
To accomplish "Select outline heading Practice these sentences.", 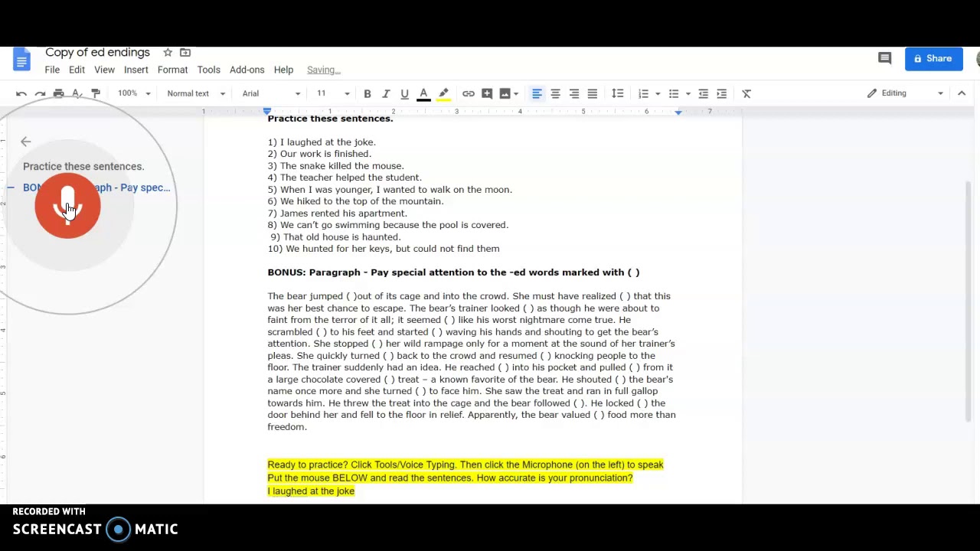I will pos(83,166).
